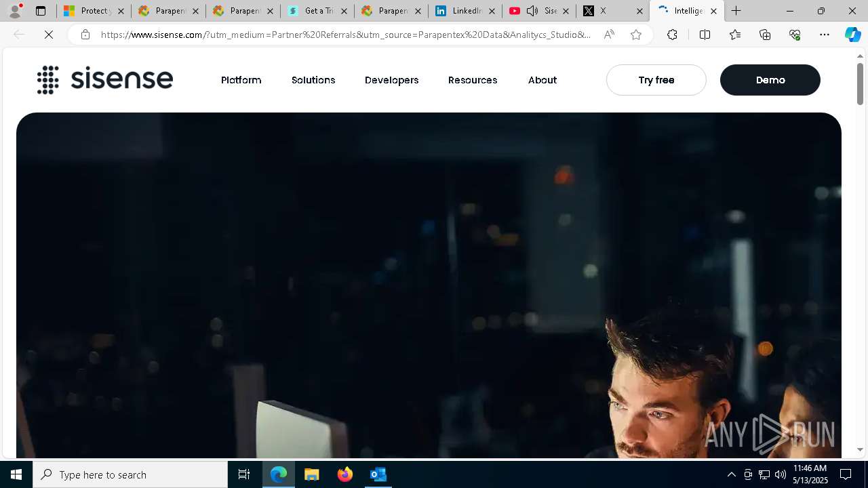Stop page loading with X icon

[49, 35]
